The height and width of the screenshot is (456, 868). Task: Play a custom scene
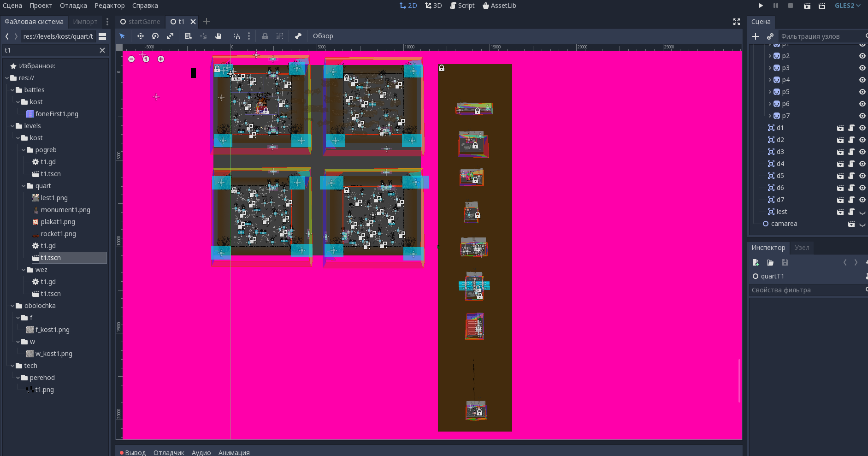[x=822, y=6]
